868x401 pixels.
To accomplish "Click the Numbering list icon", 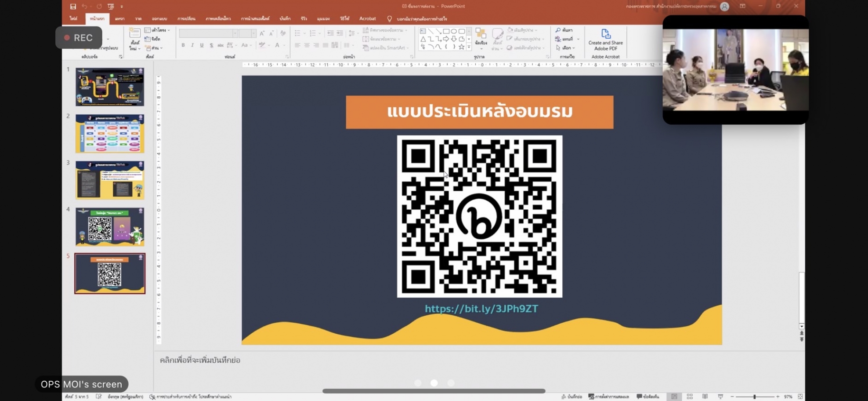I will pyautogui.click(x=312, y=33).
